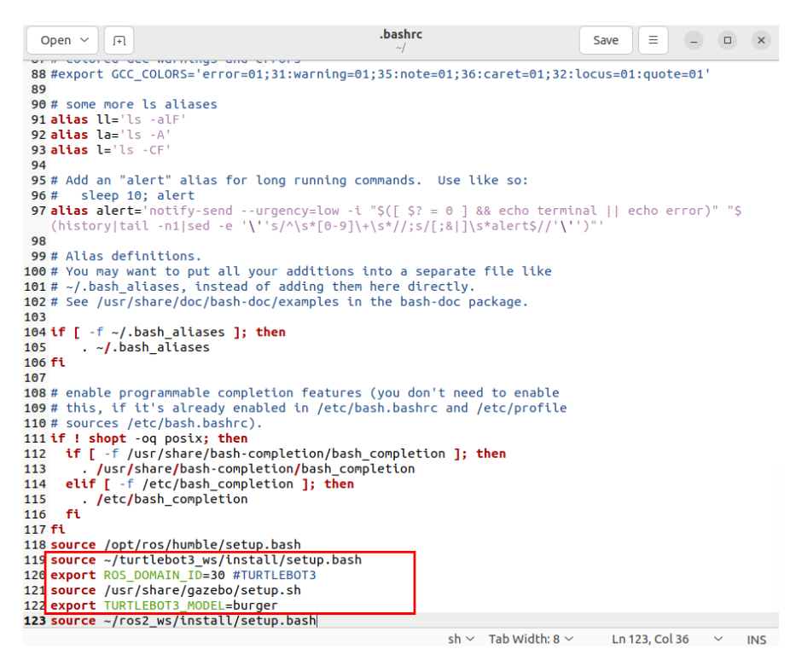
Task: Maximize the text editor window
Action: [727, 40]
